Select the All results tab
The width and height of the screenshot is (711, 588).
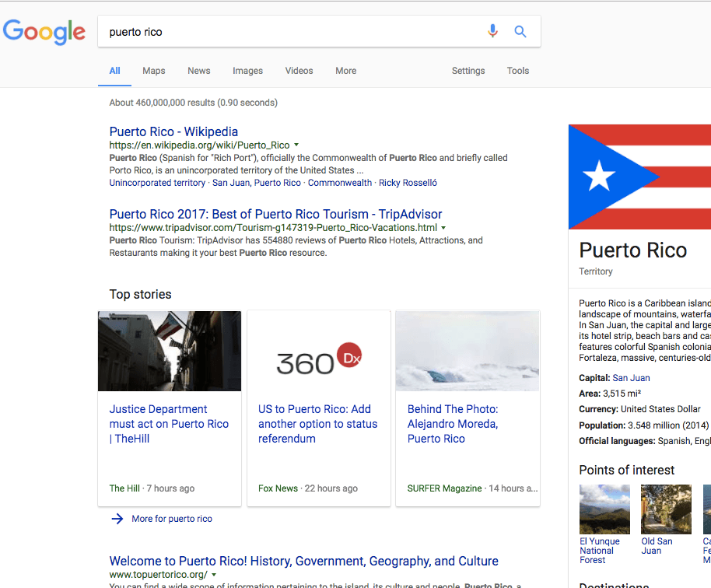(114, 71)
